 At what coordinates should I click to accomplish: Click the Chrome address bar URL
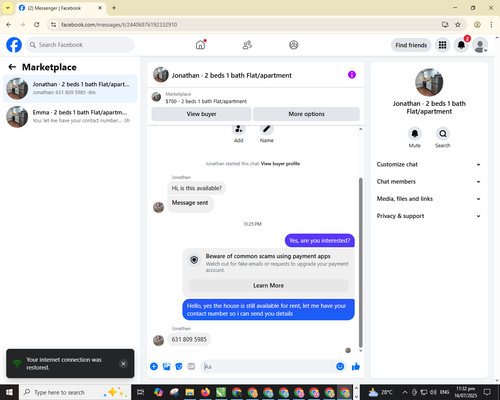[119, 25]
